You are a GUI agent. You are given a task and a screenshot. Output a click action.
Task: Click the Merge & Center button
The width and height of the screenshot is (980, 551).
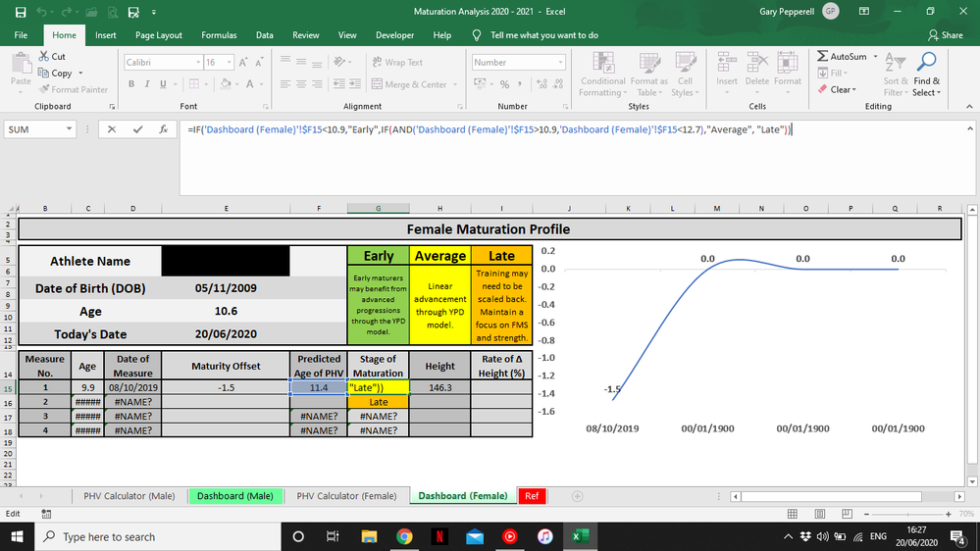coord(409,84)
